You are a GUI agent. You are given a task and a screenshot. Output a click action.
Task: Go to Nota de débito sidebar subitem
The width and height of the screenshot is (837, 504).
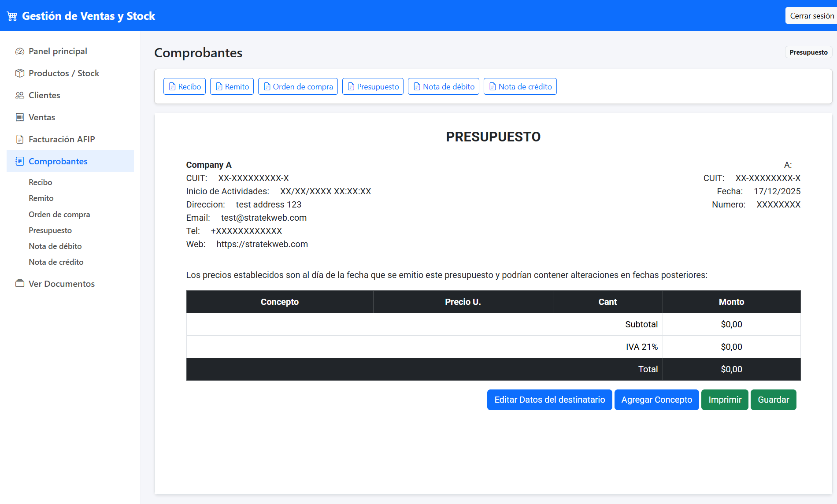click(55, 246)
